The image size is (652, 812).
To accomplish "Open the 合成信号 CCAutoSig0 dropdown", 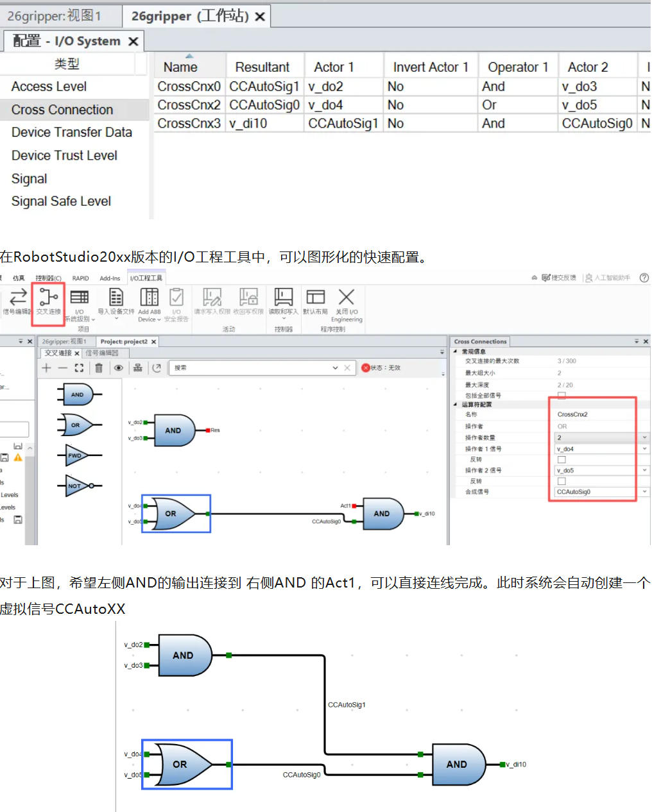I will (x=644, y=492).
